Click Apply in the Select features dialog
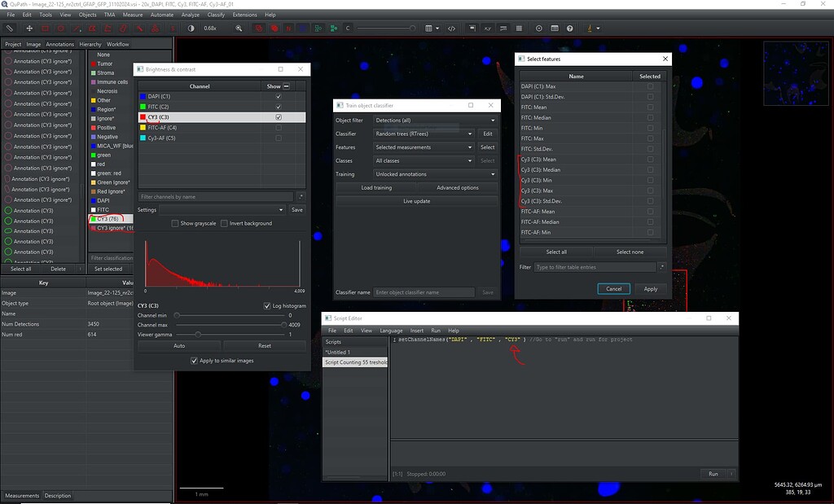The width and height of the screenshot is (834, 504). click(x=652, y=288)
